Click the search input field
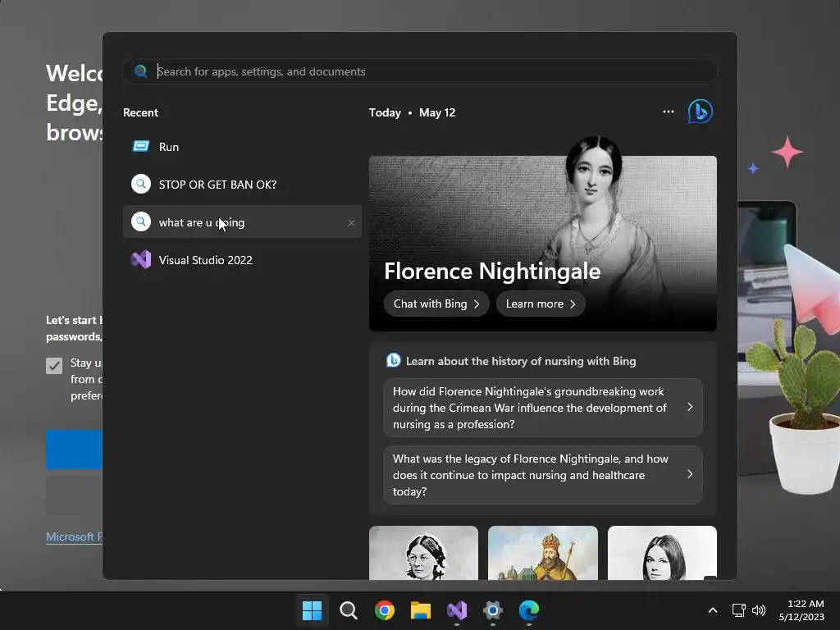Image resolution: width=840 pixels, height=630 pixels. tap(419, 71)
